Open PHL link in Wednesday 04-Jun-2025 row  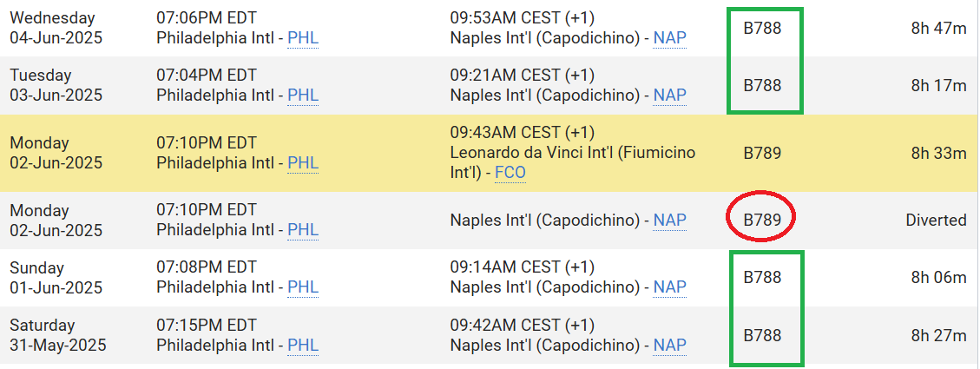coord(303,39)
